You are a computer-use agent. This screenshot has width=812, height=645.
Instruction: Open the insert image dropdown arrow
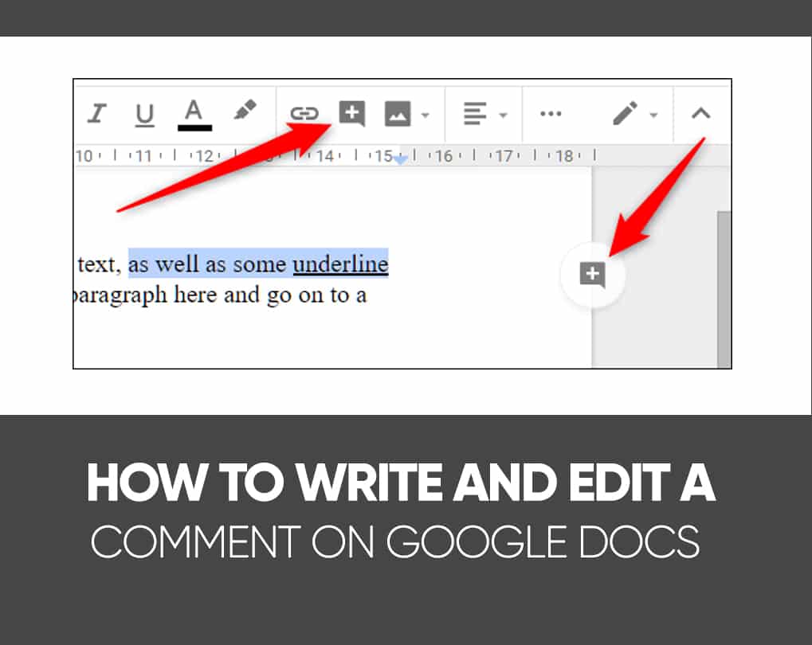pos(426,115)
